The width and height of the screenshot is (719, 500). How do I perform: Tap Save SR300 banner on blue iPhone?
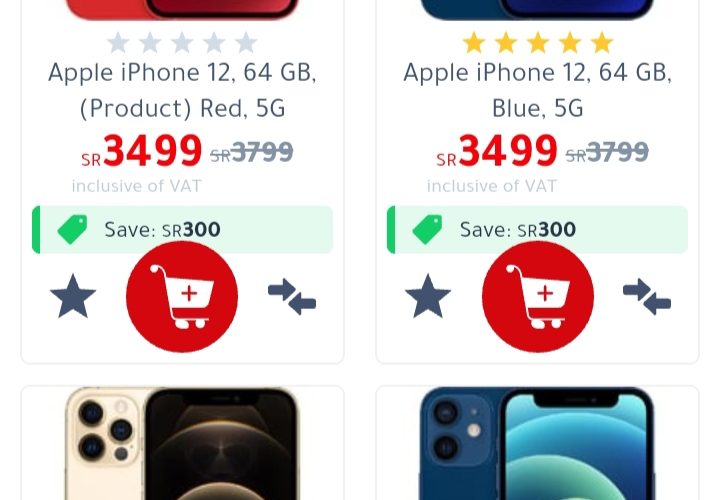(x=537, y=229)
